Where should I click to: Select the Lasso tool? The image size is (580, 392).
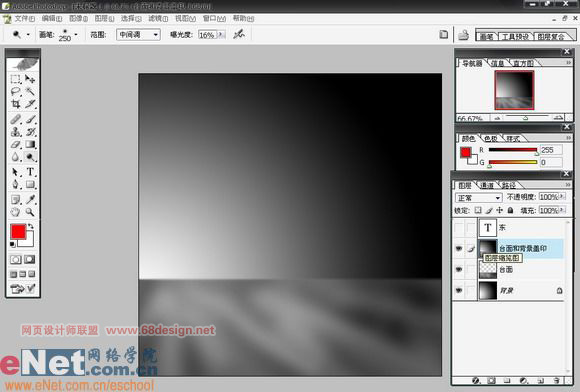(16, 91)
